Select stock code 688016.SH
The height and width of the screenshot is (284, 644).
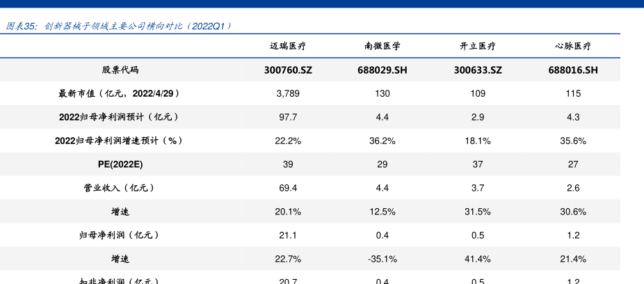coord(572,70)
